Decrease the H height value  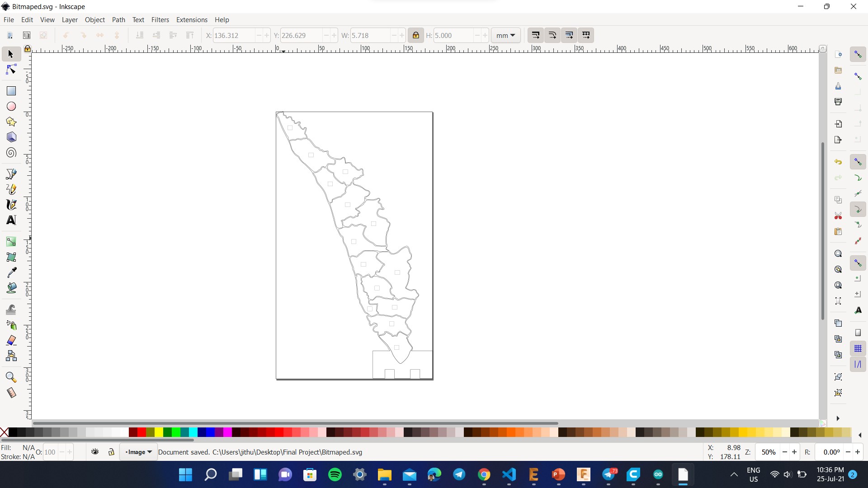477,35
